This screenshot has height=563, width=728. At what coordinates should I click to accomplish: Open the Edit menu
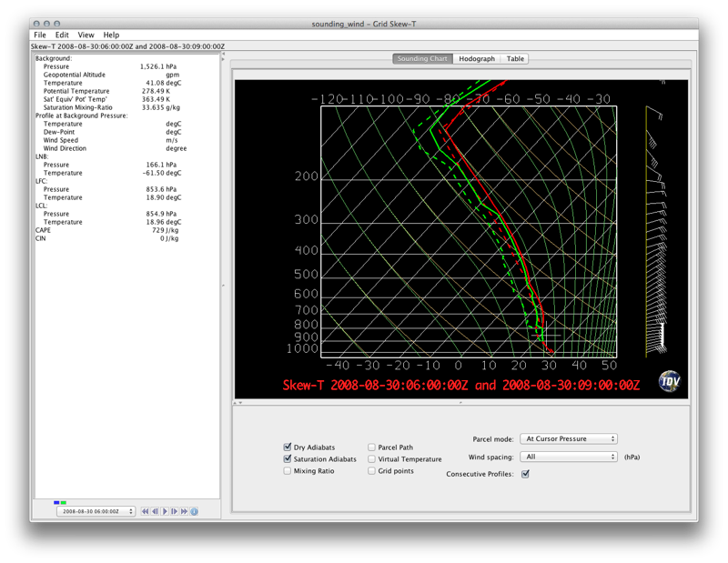(62, 35)
